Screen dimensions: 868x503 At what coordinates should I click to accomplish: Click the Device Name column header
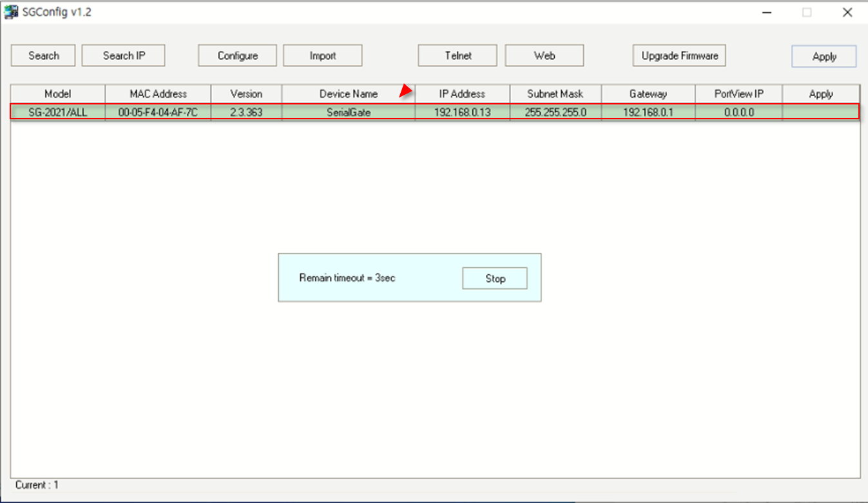pyautogui.click(x=349, y=94)
